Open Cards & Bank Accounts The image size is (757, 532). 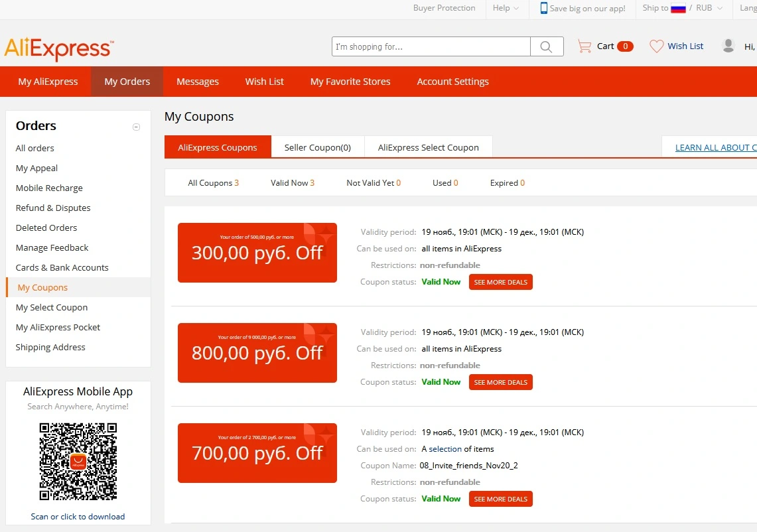(62, 267)
